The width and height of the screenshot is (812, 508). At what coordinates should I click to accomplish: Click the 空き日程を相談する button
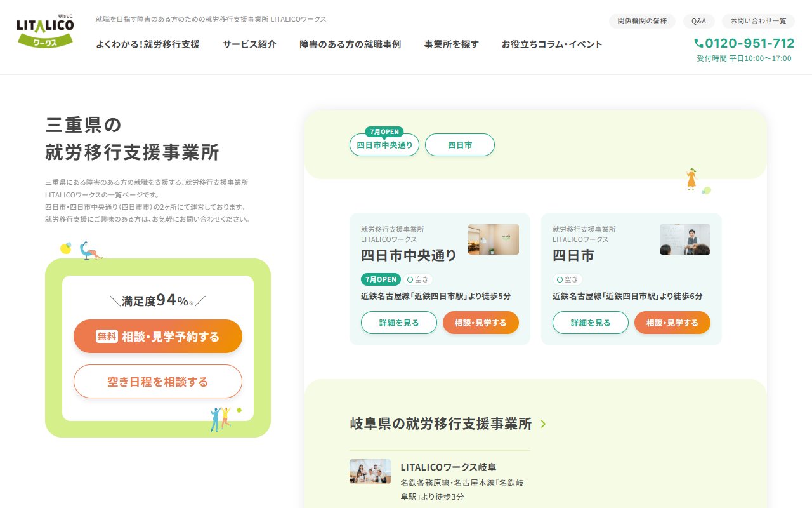[x=158, y=382]
